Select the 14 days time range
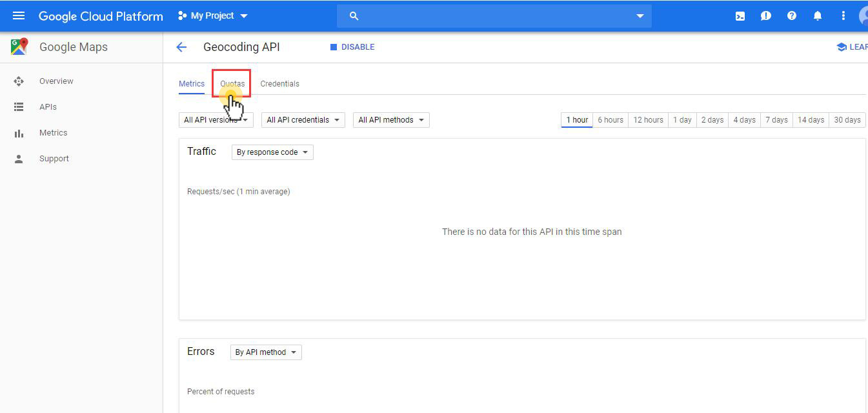The height and width of the screenshot is (413, 868). (811, 120)
